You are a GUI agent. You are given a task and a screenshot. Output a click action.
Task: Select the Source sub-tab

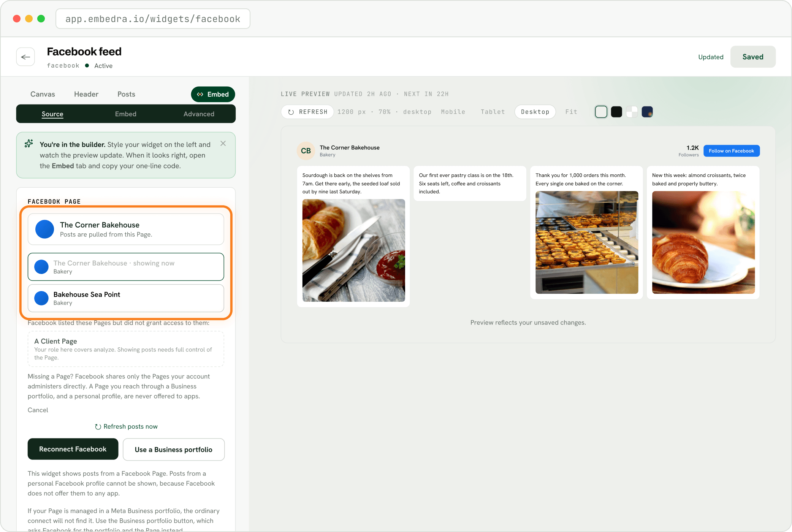click(52, 114)
